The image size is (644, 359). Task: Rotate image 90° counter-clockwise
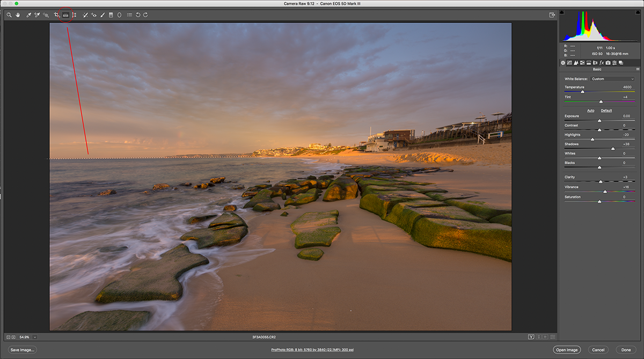(x=138, y=15)
